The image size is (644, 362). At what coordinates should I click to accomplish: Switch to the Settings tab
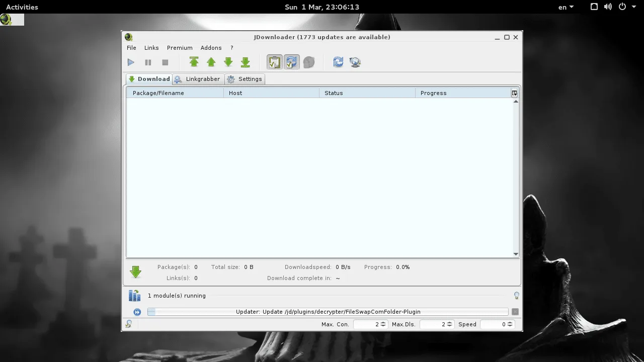click(x=245, y=79)
